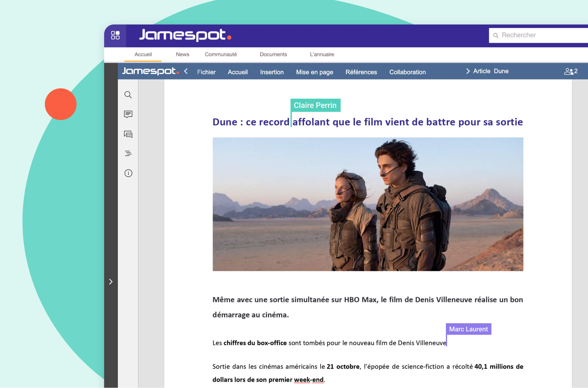Click into the Rechercher search field
588x388 pixels.
[x=538, y=35]
